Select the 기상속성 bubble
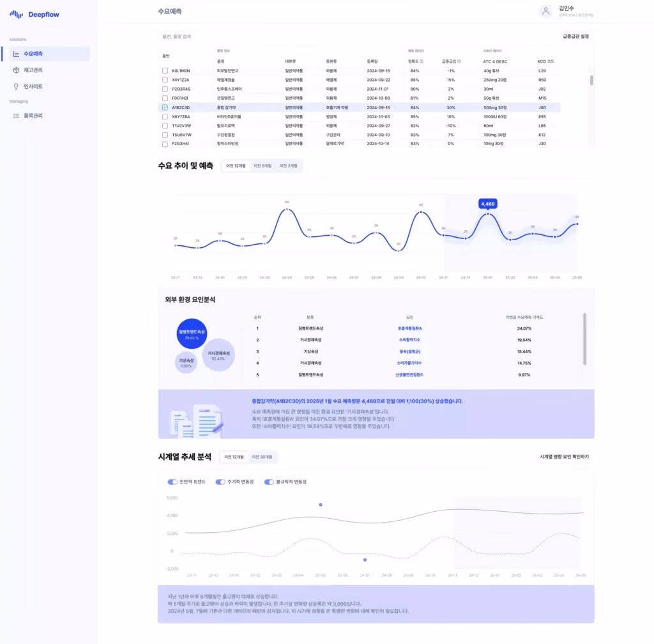Viewport: 654px width, 644px height. pyautogui.click(x=186, y=362)
